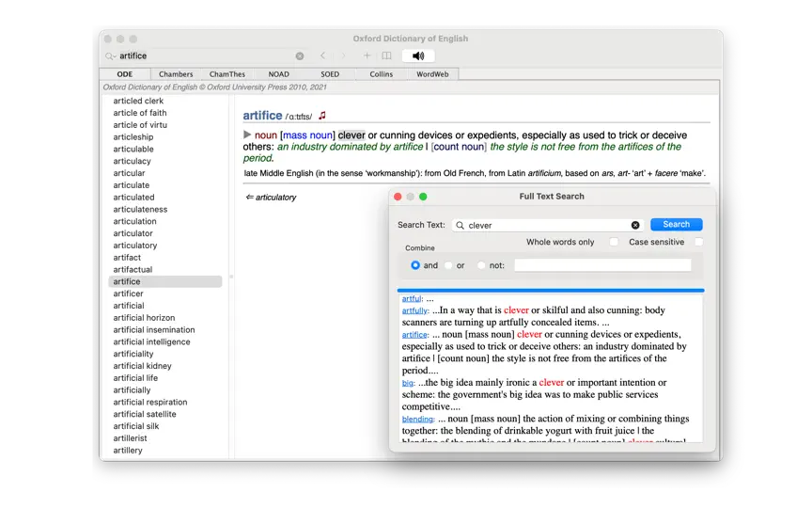This screenshot has height=508, width=812.
Task: Open the artful result link
Action: [412, 298]
